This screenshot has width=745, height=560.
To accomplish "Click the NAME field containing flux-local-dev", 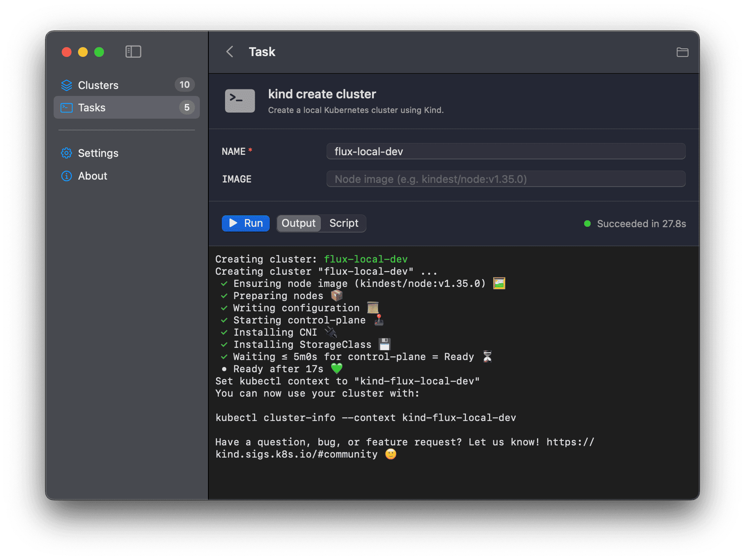I will click(505, 151).
